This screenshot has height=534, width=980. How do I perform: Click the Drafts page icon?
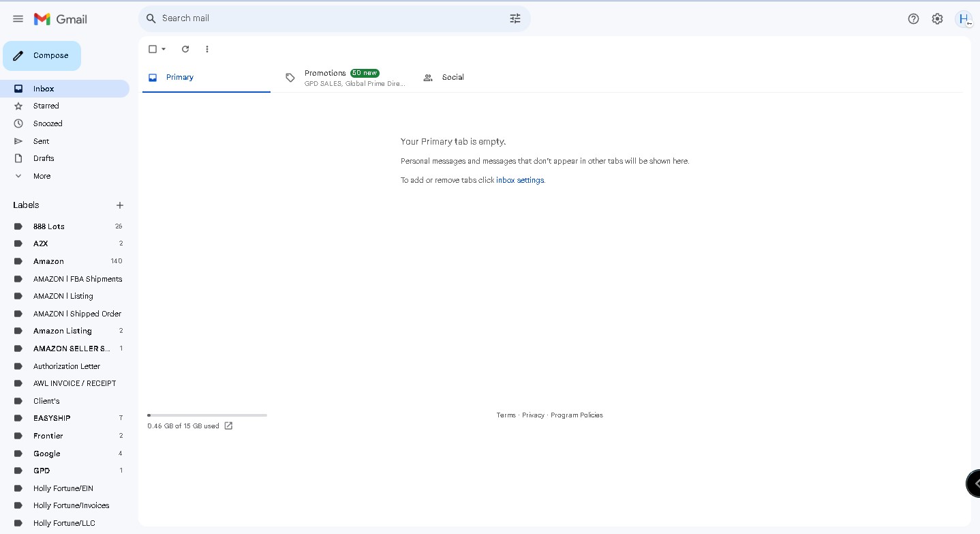click(x=18, y=158)
